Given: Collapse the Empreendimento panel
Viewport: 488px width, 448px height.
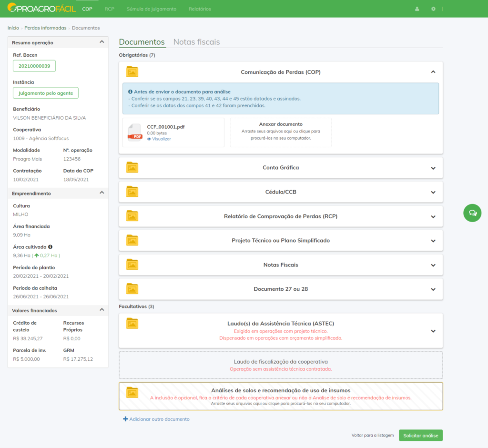Looking at the screenshot, I should coord(102,193).
